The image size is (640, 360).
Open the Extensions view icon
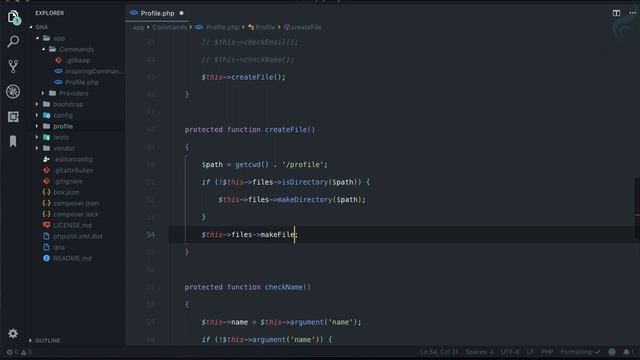13,117
